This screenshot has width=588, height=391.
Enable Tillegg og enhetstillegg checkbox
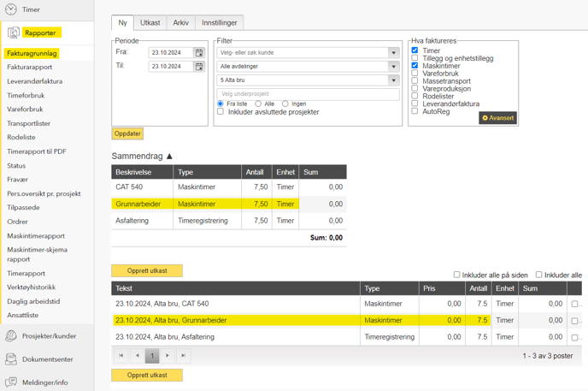(415, 58)
